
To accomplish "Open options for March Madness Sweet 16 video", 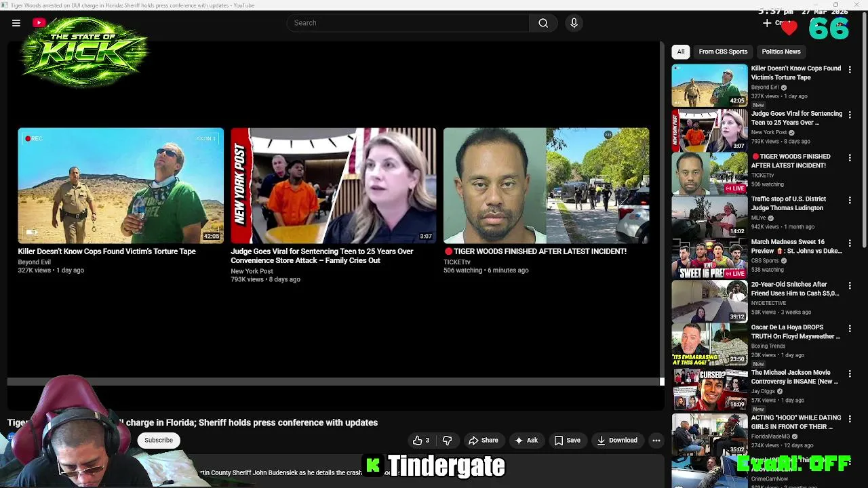I will click(850, 243).
